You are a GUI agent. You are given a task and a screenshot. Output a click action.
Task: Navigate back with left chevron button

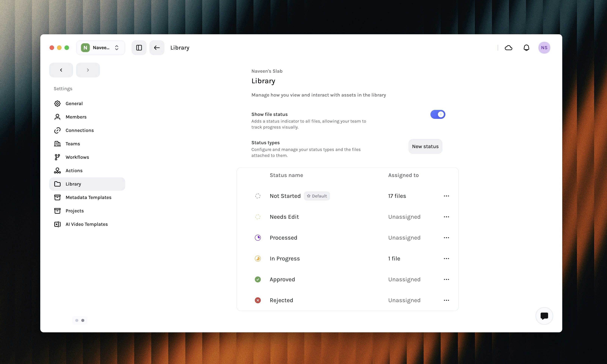61,70
